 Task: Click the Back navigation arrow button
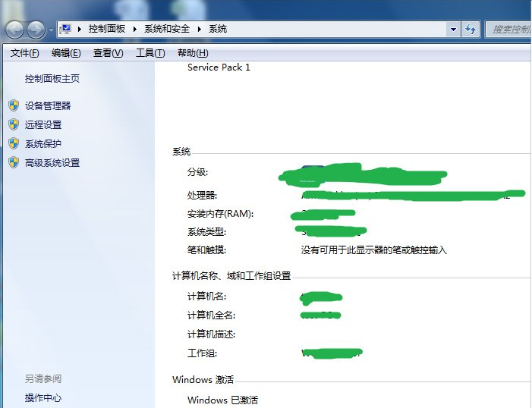[15, 30]
